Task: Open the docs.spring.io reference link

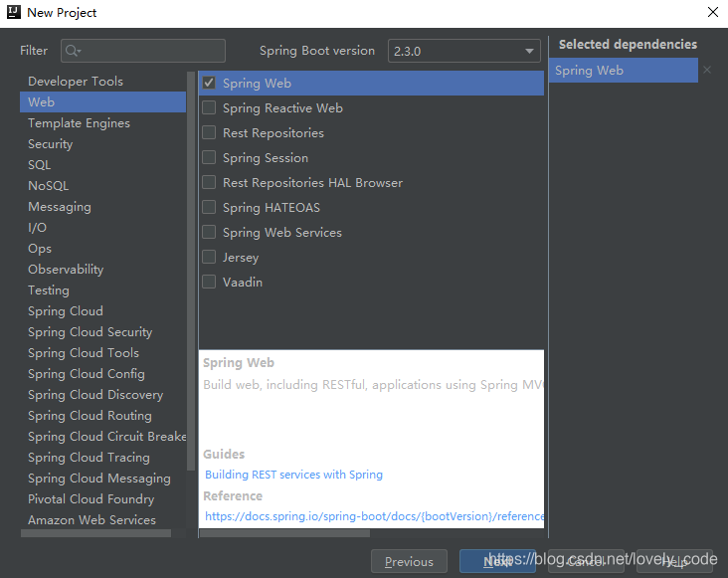Action: click(x=374, y=516)
